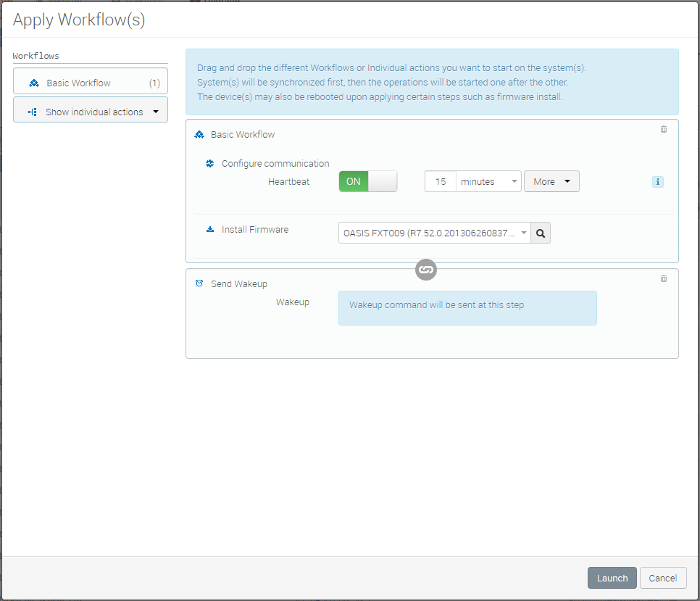Click the magnifier icon to search firmware

(x=541, y=233)
